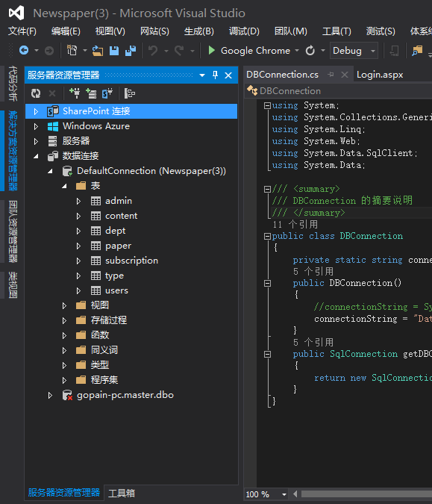Click the Save disk icon
432x504 pixels.
click(x=114, y=51)
